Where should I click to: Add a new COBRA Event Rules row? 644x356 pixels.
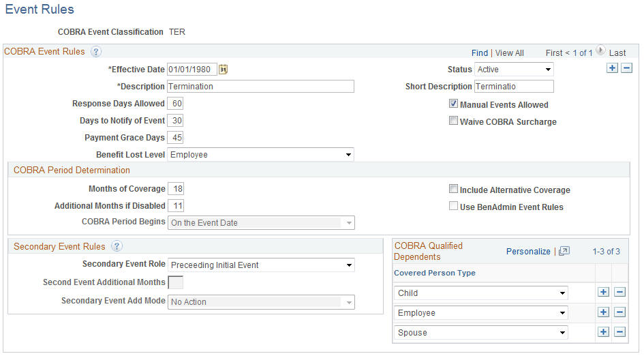pyautogui.click(x=612, y=68)
